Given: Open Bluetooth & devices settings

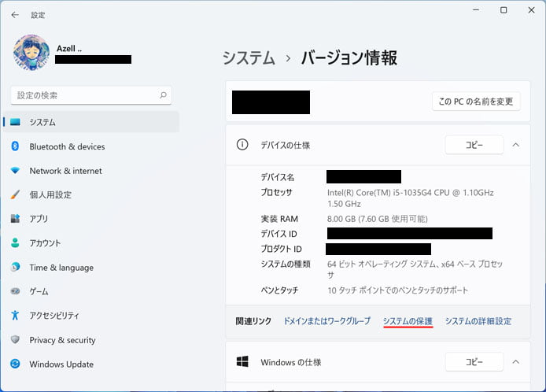Looking at the screenshot, I should [67, 146].
